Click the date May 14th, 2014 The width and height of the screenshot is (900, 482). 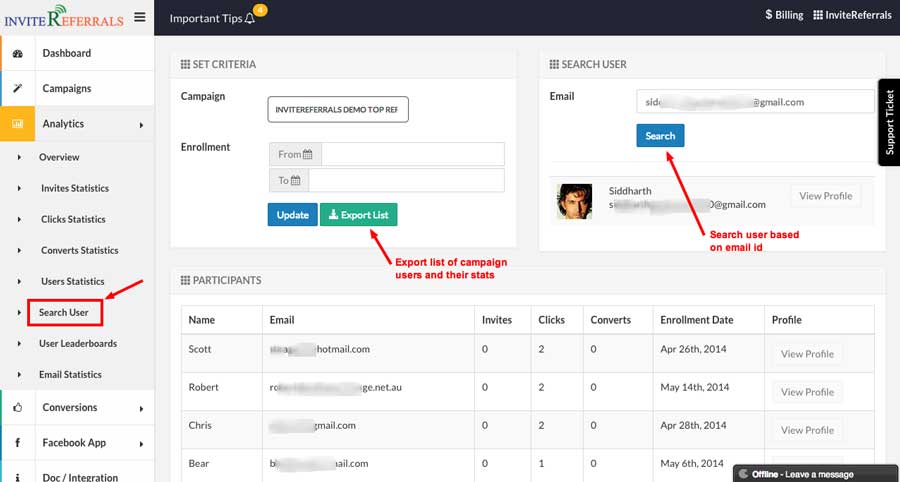pyautogui.click(x=695, y=387)
